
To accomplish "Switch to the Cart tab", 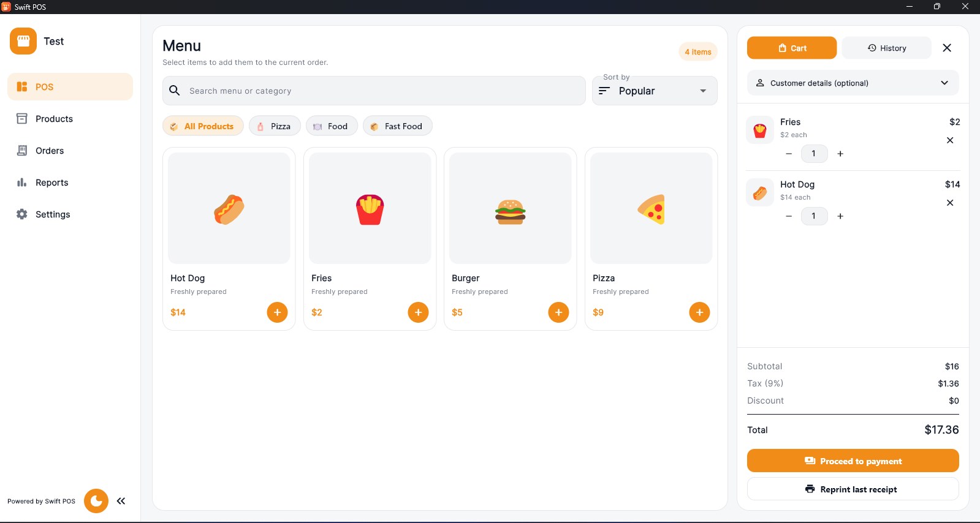I will coord(792,48).
